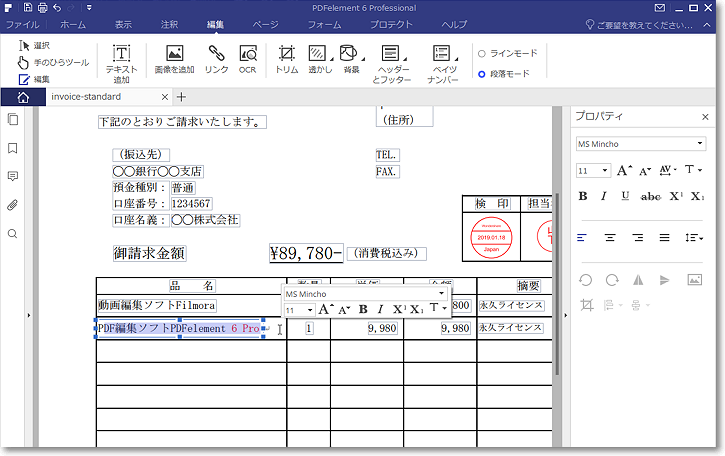The width and height of the screenshot is (725, 456).
Task: Click 画像を追加 to add image
Action: (174, 60)
